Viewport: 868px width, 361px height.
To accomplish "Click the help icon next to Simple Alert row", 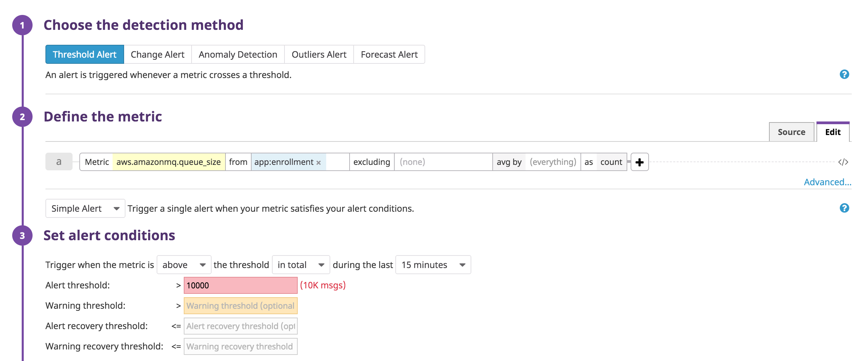I will click(x=845, y=208).
